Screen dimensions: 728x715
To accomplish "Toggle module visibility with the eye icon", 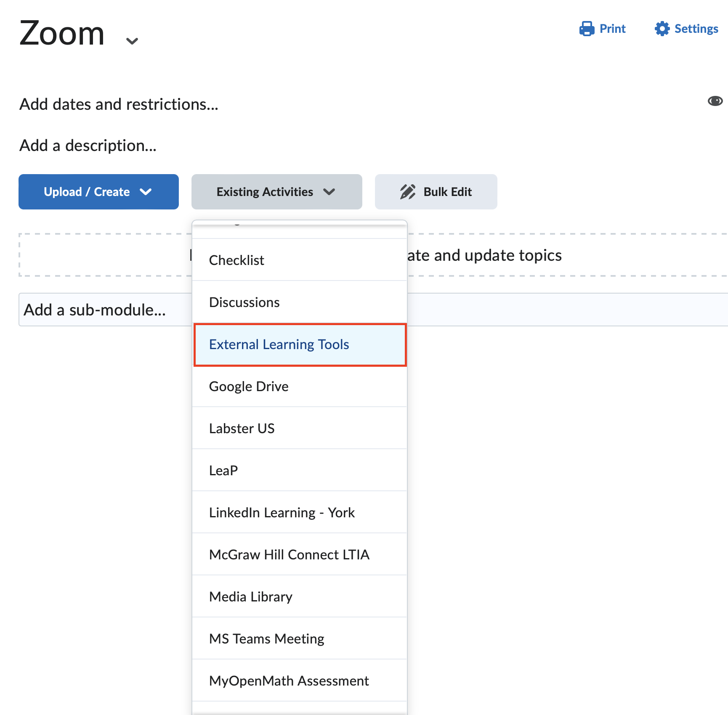I will tap(715, 101).
